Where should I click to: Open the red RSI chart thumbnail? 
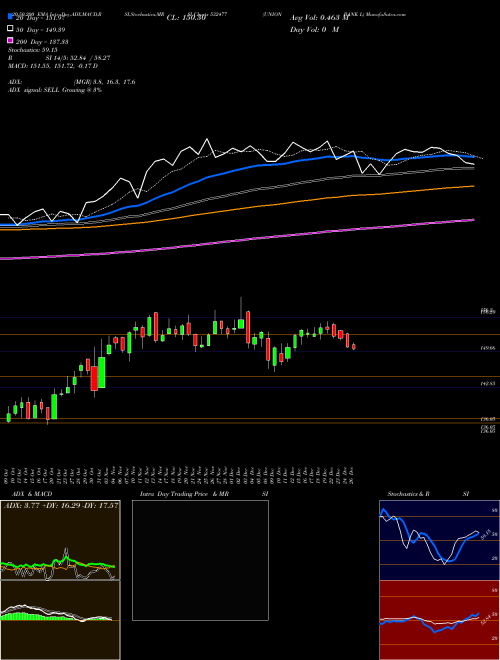pyautogui.click(x=439, y=620)
